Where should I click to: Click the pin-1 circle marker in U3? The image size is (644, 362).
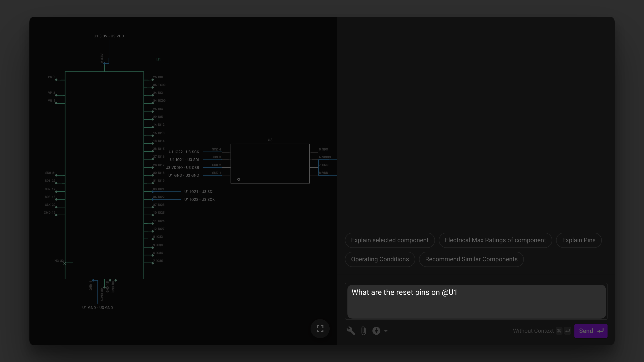tap(239, 179)
